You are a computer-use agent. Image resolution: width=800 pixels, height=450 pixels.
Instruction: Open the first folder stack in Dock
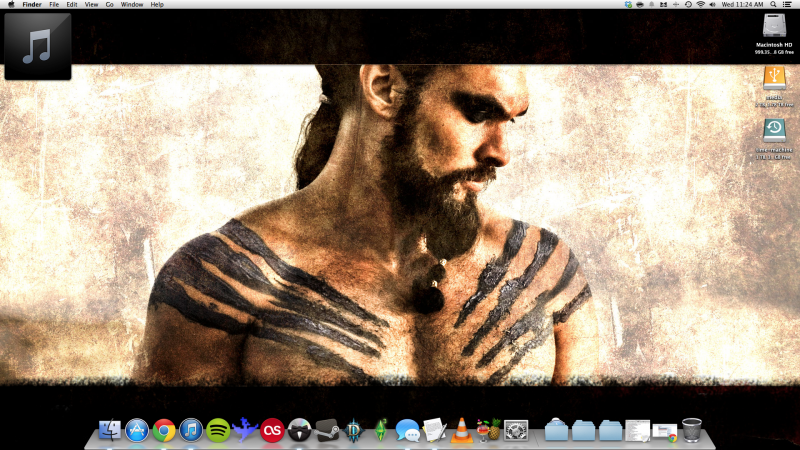[x=556, y=430]
